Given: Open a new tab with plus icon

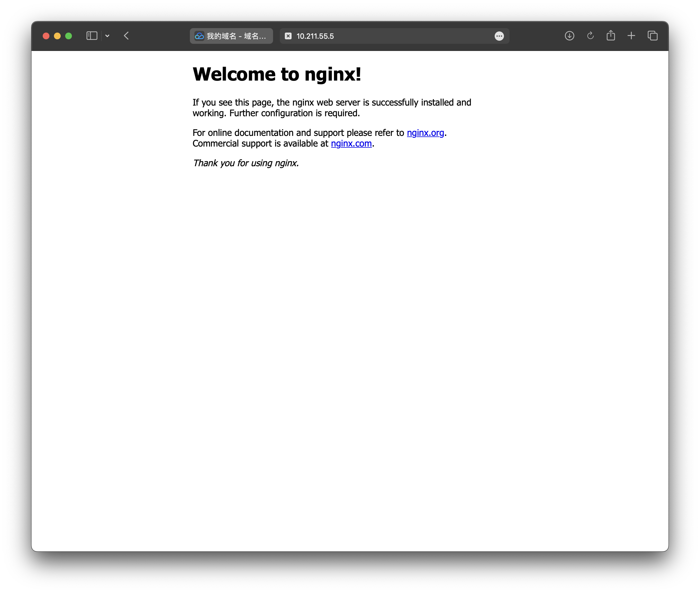Looking at the screenshot, I should [x=631, y=36].
